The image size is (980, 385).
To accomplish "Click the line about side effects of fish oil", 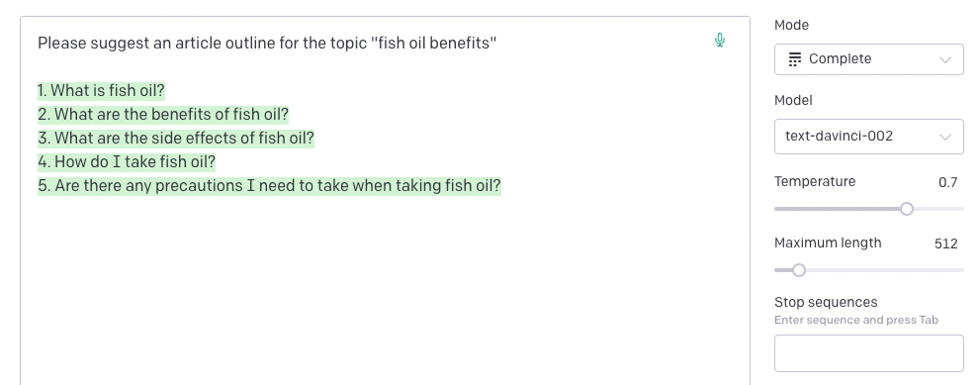I will tap(176, 139).
